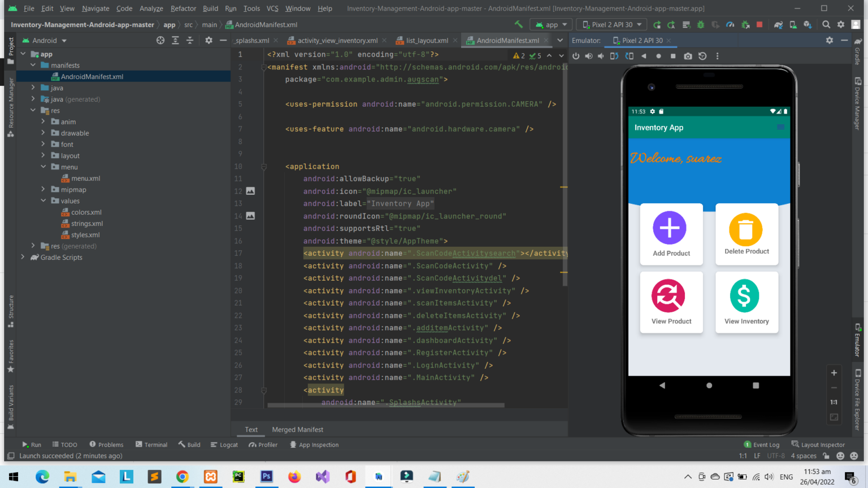Mute emulator volume with the volume down icon

601,55
